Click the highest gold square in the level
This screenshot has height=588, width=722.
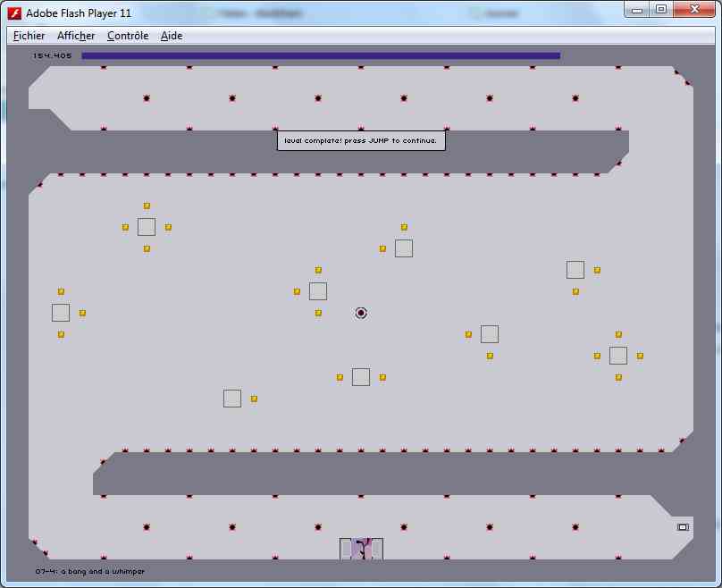pos(147,206)
